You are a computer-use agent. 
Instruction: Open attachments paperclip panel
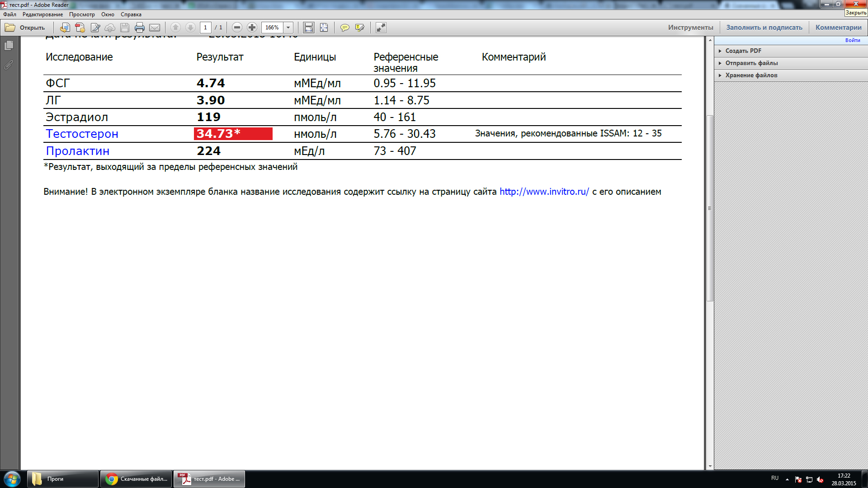[9, 65]
